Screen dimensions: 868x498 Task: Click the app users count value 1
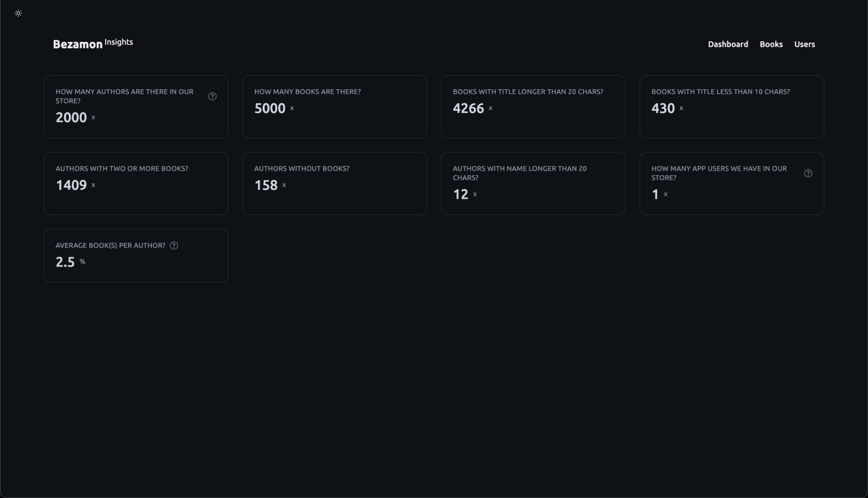655,194
